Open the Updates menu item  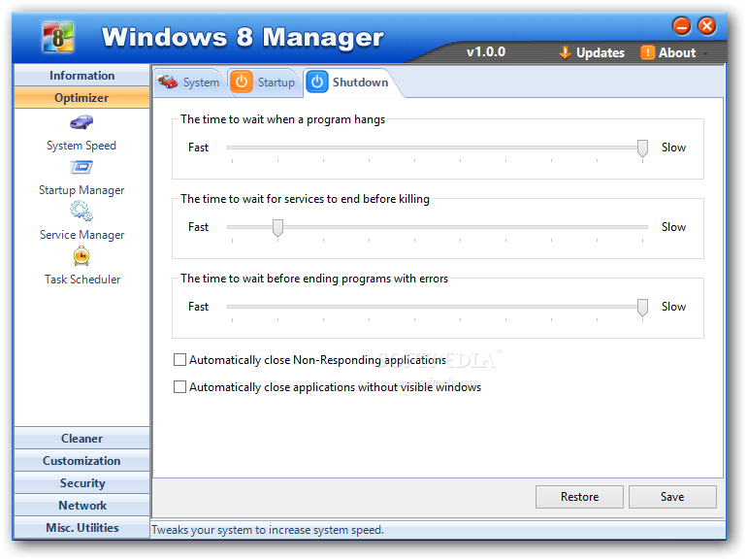[591, 52]
